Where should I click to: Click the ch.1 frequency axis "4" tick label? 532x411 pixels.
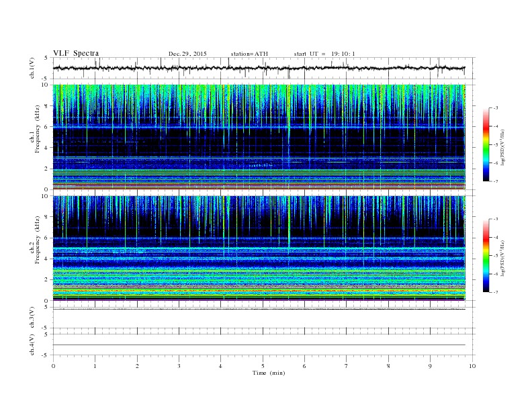pos(46,148)
